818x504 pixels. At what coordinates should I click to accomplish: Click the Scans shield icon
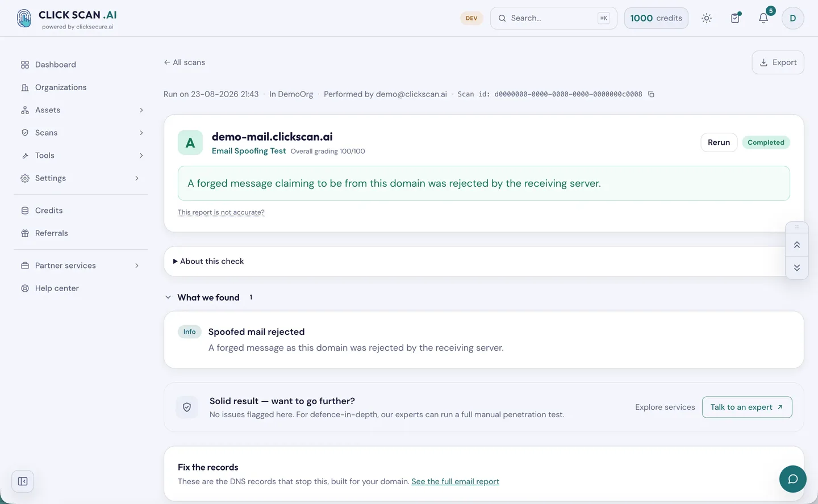pyautogui.click(x=25, y=133)
